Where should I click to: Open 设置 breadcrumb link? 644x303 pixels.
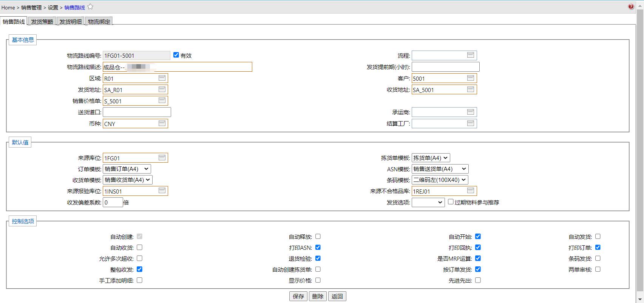click(53, 8)
